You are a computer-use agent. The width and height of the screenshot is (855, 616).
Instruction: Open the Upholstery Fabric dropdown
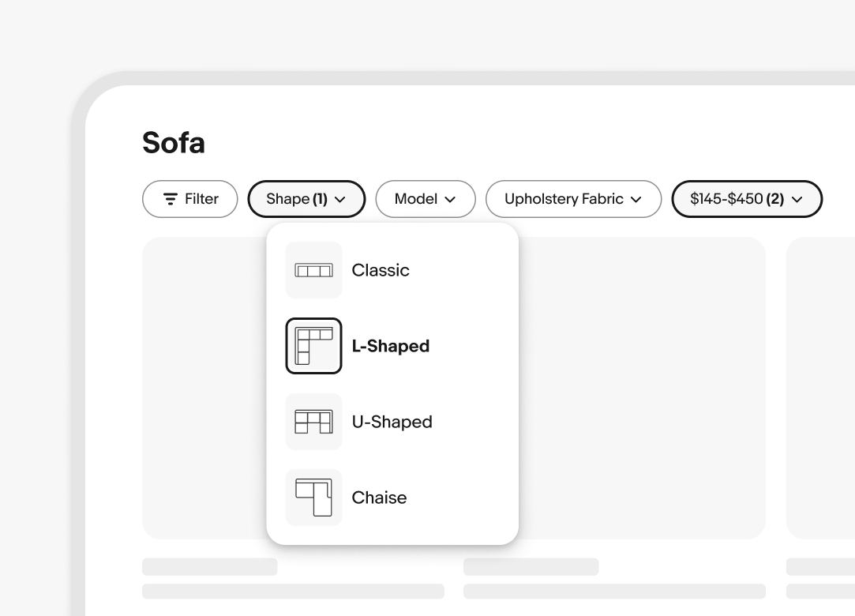(572, 199)
